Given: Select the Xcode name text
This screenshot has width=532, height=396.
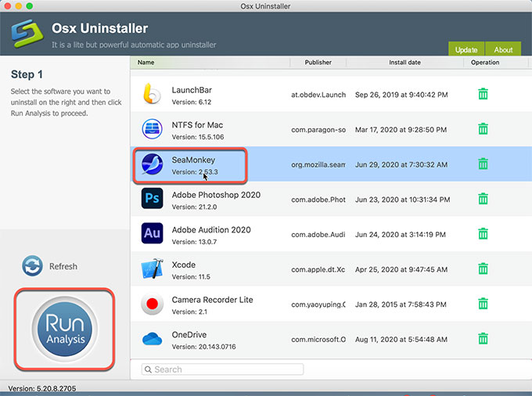Looking at the screenshot, I should 184,265.
